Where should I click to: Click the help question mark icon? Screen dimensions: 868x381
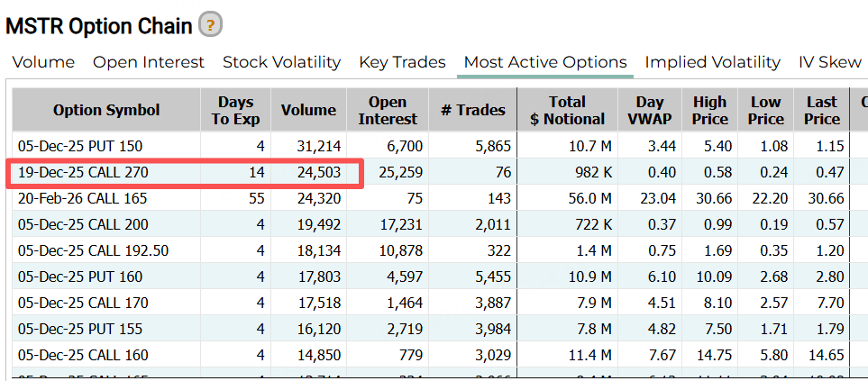(210, 25)
